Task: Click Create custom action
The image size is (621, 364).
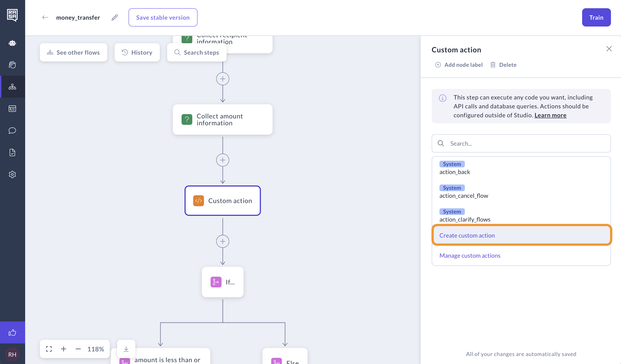Action: point(467,235)
